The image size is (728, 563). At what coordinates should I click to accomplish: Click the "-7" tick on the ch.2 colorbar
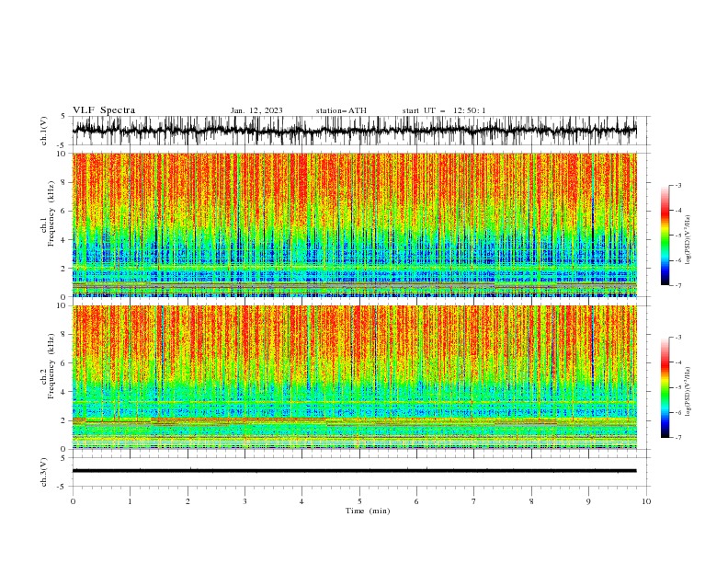(677, 437)
